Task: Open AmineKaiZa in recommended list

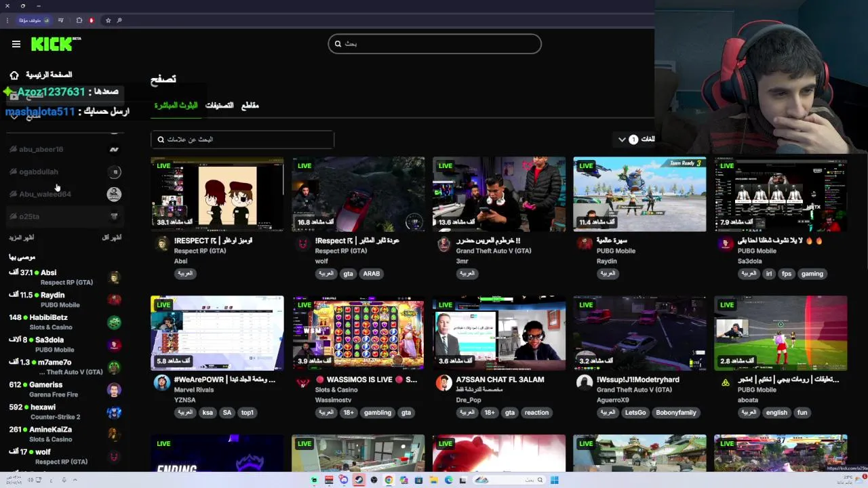Action: coord(65,434)
